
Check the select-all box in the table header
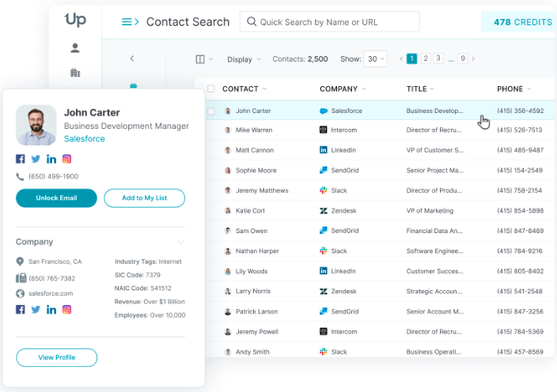tap(211, 89)
